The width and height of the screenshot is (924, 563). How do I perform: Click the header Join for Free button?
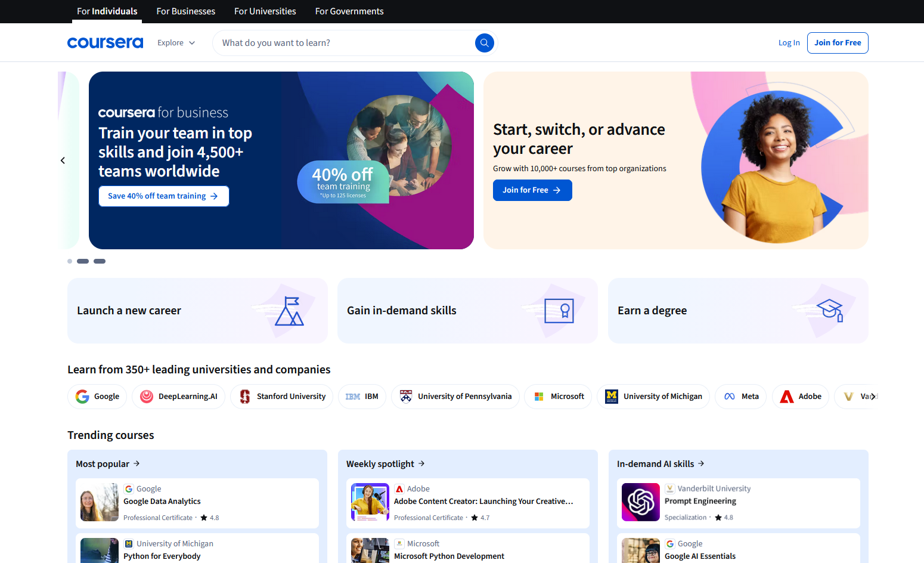click(838, 43)
